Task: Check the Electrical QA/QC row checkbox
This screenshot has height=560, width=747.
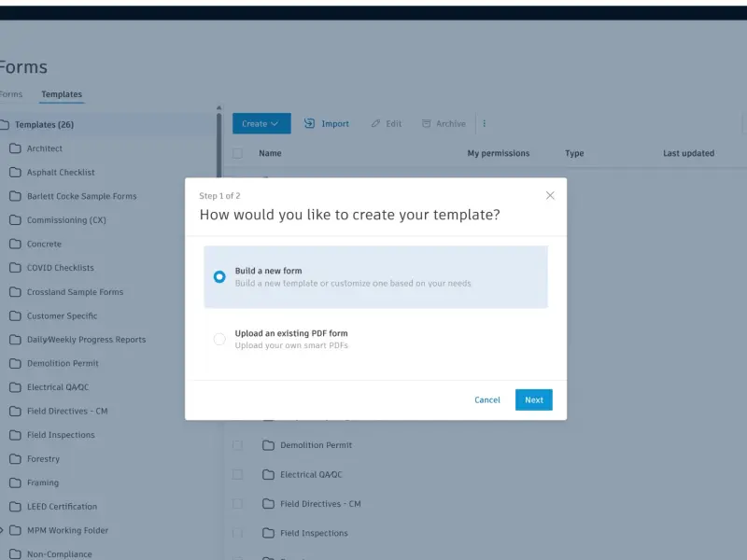Action: (237, 474)
